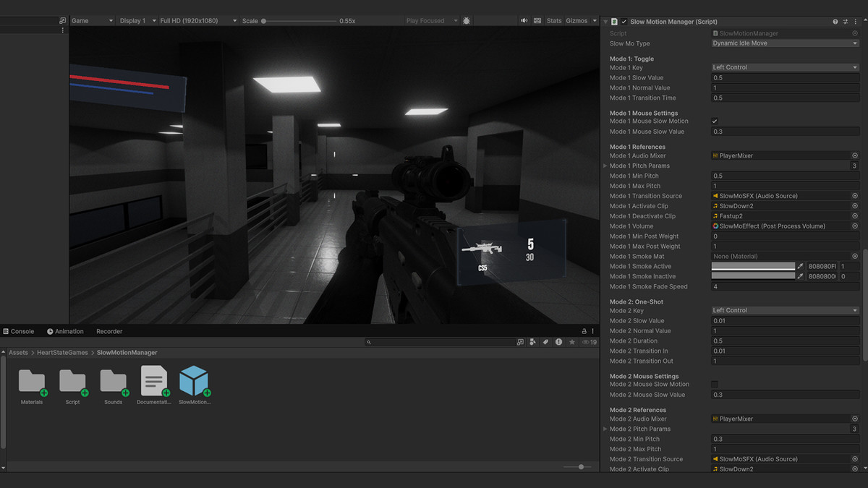Open the component presets icon
The width and height of the screenshot is (868, 488).
tap(845, 22)
